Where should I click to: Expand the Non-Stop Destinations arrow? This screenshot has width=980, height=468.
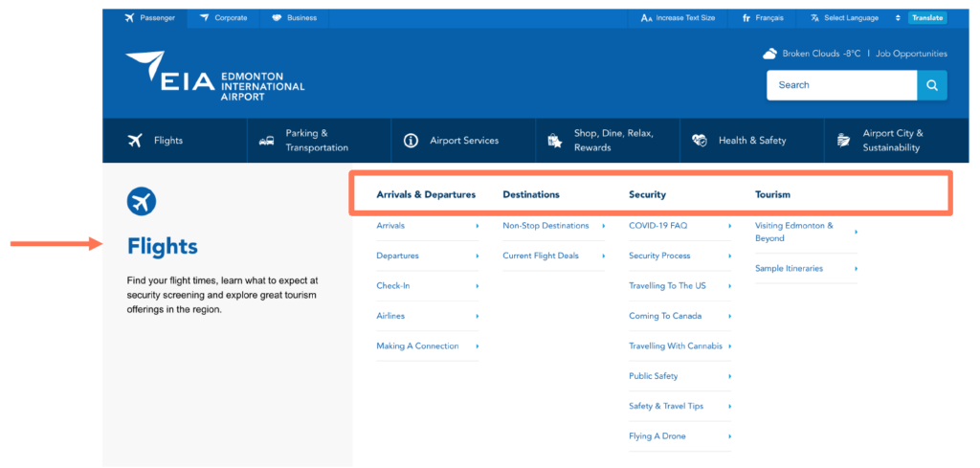pos(603,226)
